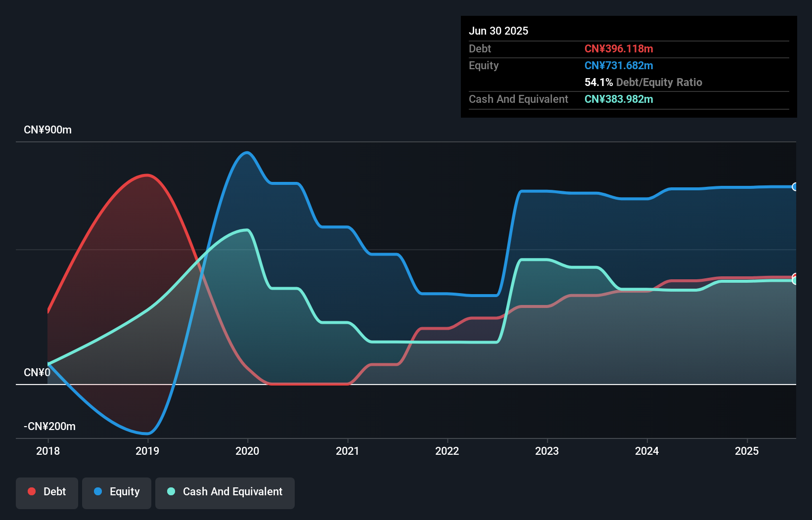Click the Equity value CN¥731.682m
Image resolution: width=812 pixels, height=520 pixels.
[619, 65]
